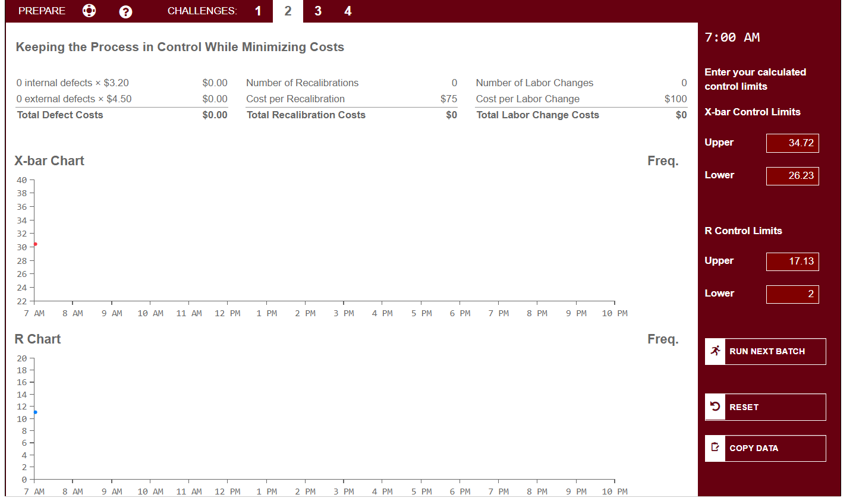Click the R Chart heading
The height and width of the screenshot is (504, 856).
37,339
